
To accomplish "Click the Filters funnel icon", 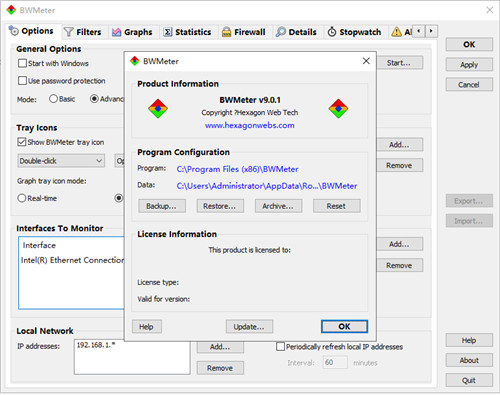I will [69, 32].
